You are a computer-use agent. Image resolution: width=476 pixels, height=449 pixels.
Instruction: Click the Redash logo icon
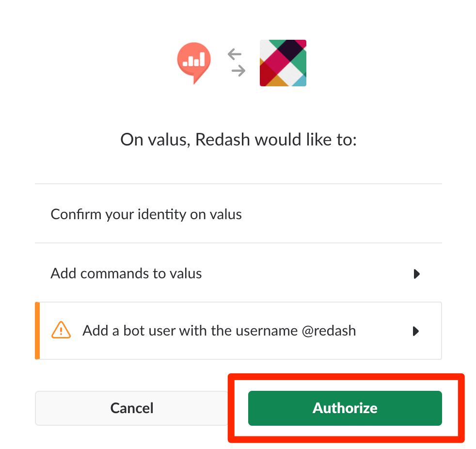(194, 63)
